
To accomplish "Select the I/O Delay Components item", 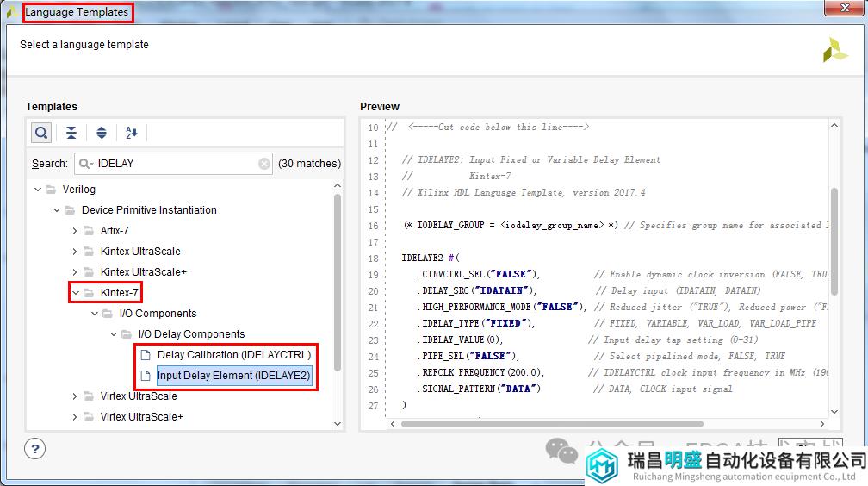I will coord(191,334).
